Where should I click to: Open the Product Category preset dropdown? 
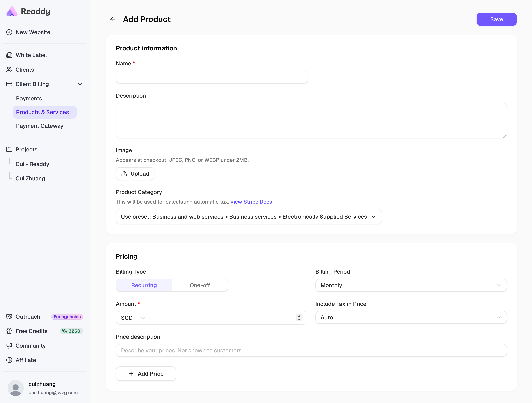coord(249,216)
